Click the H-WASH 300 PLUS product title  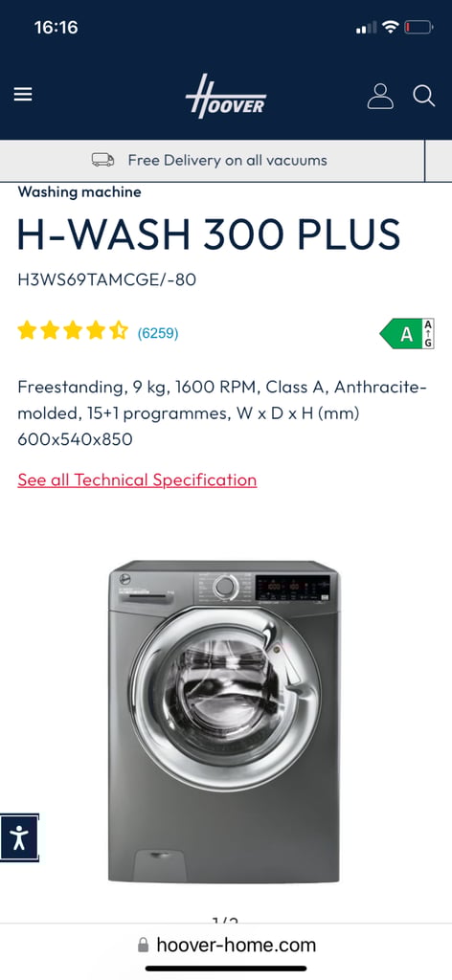tap(209, 234)
